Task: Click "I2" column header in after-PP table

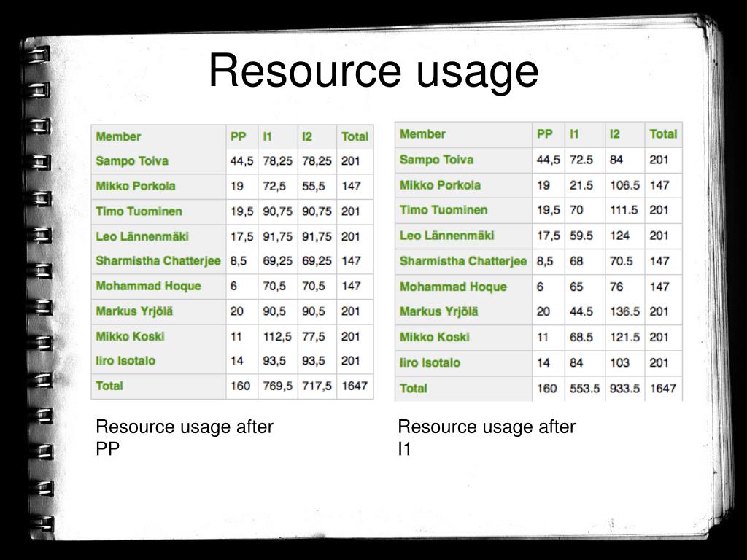Action: click(x=307, y=136)
